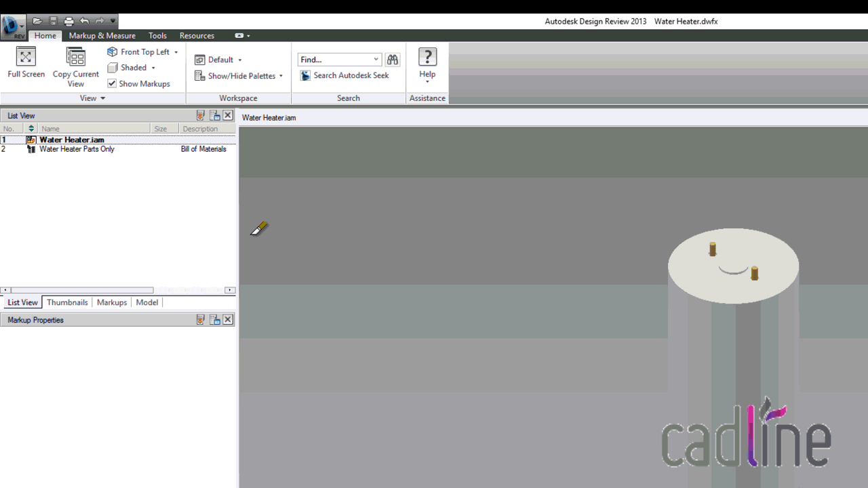This screenshot has width=868, height=488.
Task: Click the List View panel float/dock icon
Action: coord(215,115)
